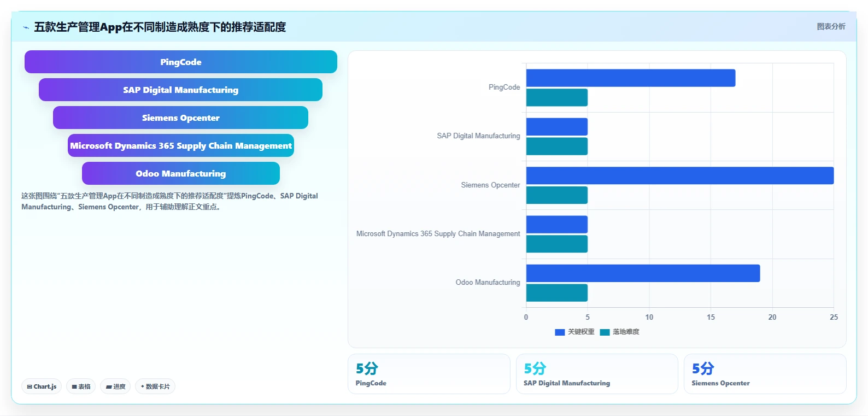Viewport: 868px width, 416px height.
Task: Click the Siemens Opcenter y-axis label
Action: pos(490,185)
